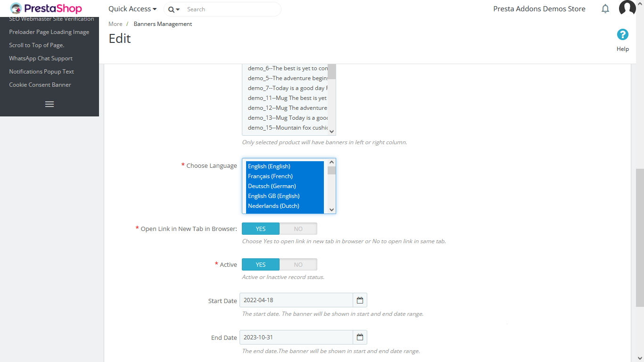Select English (English) language option
This screenshot has width=644, height=362.
click(x=285, y=166)
